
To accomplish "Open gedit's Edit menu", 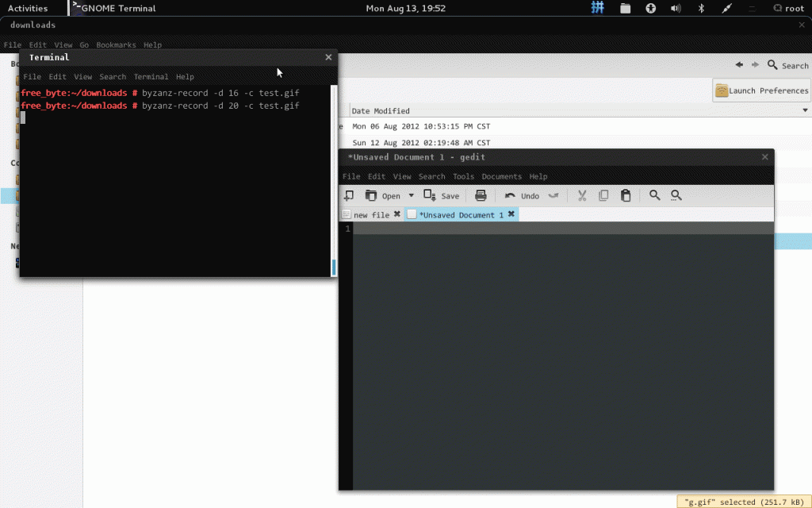I will coord(377,176).
